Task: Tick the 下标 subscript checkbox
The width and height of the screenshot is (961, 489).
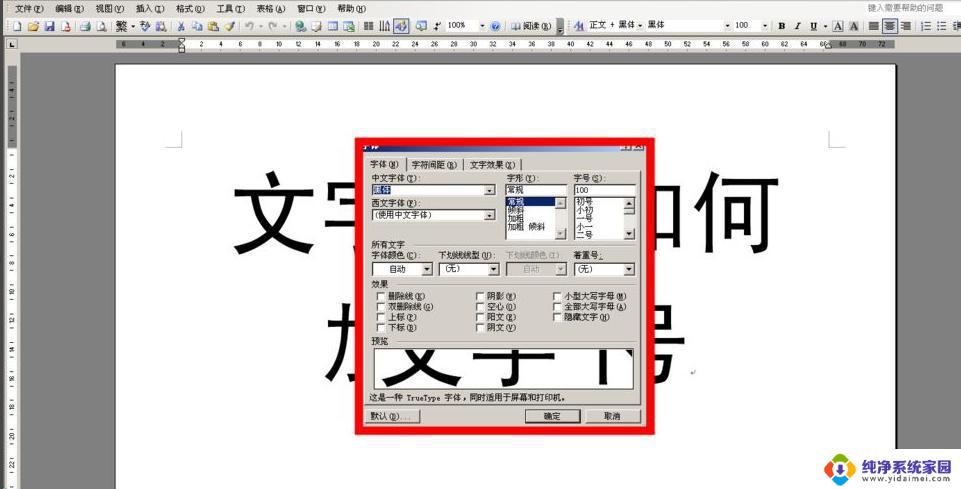Action: (x=381, y=328)
